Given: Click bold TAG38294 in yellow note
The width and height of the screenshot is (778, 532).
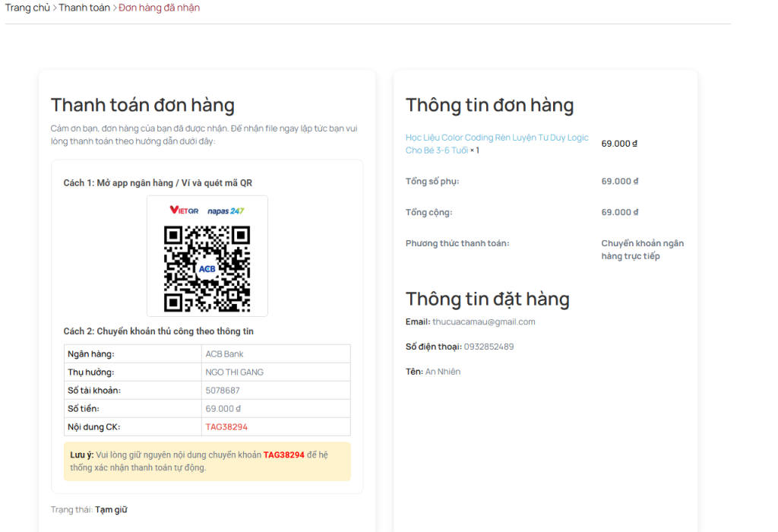Looking at the screenshot, I should click(x=283, y=455).
